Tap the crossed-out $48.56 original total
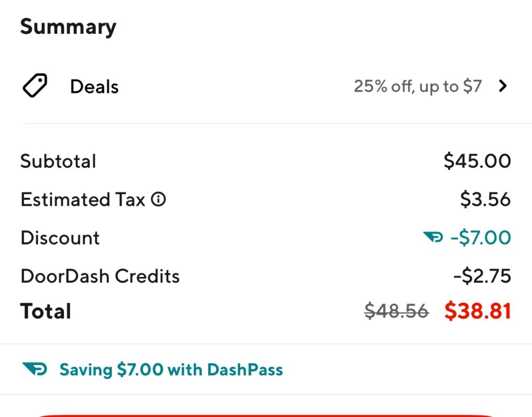The image size is (532, 417). (396, 311)
